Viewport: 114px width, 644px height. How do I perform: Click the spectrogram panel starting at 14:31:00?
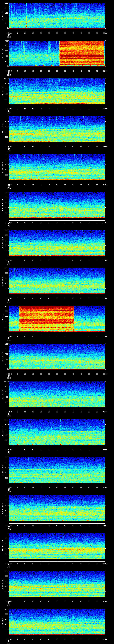pyautogui.click(x=57, y=91)
